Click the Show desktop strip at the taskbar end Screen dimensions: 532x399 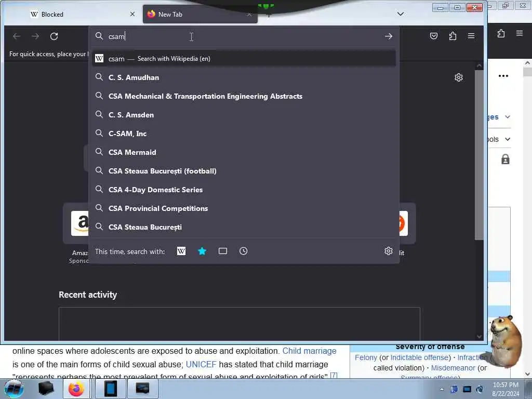[x=528, y=389]
